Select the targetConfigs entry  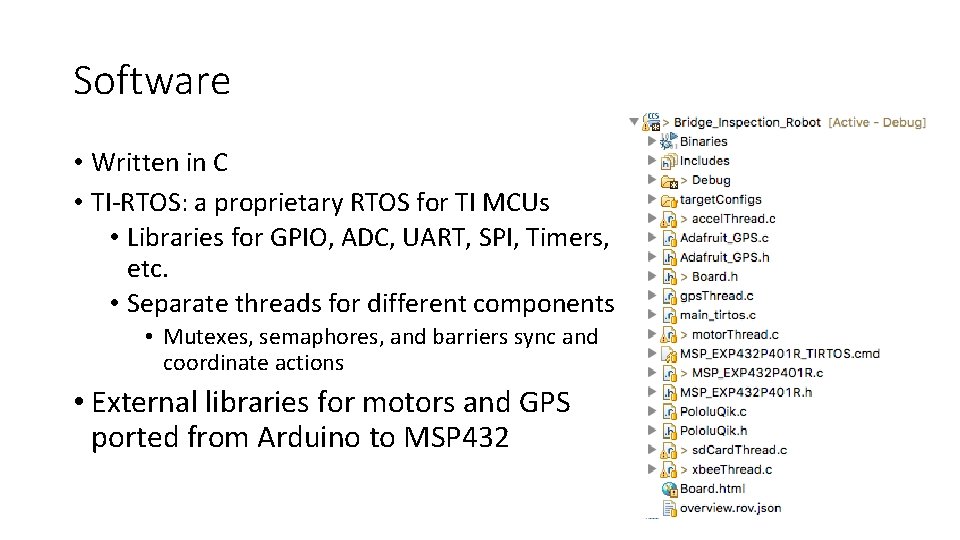point(721,200)
